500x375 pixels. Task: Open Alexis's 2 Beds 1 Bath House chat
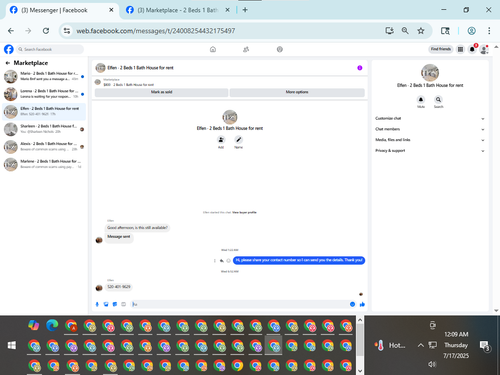coord(44,147)
